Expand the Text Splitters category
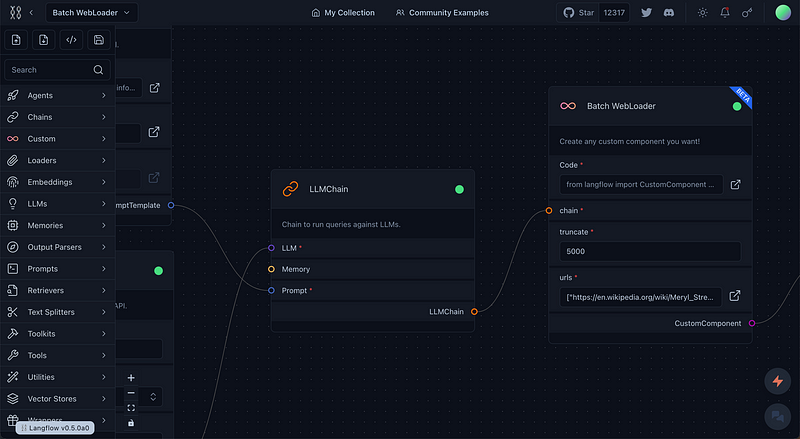 click(x=57, y=312)
